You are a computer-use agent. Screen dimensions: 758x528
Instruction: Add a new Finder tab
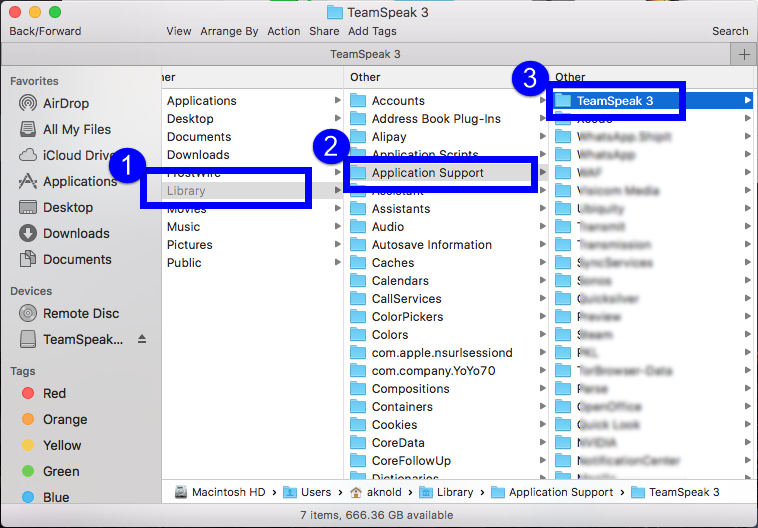pos(744,54)
